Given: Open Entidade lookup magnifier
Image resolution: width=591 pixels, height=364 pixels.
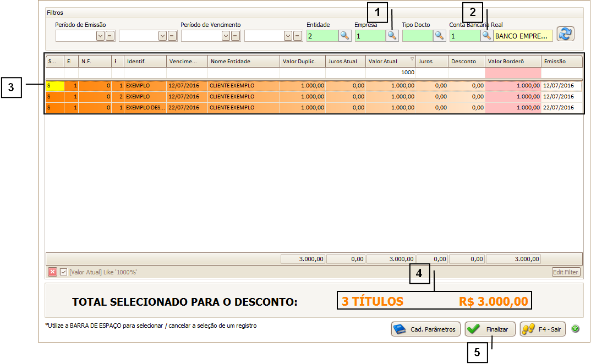Looking at the screenshot, I should point(344,36).
